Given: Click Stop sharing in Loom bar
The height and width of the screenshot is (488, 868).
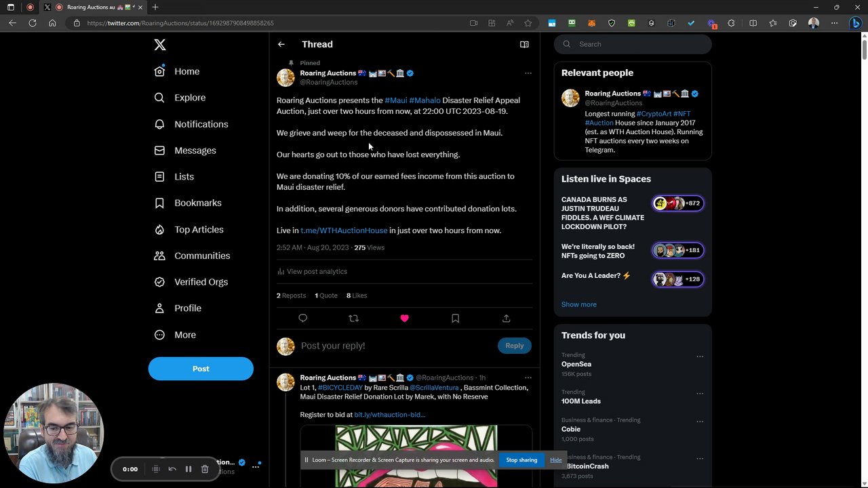Looking at the screenshot, I should point(521,460).
